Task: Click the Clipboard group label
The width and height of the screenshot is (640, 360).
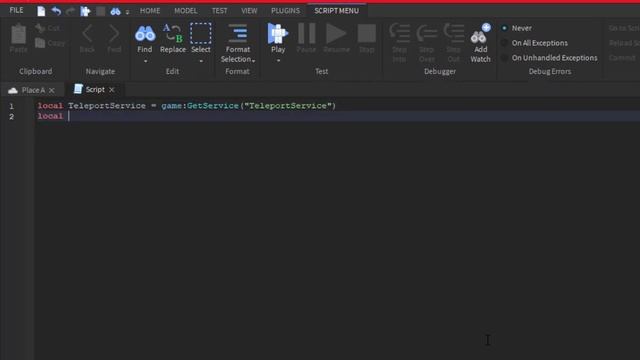Action: 36,71
